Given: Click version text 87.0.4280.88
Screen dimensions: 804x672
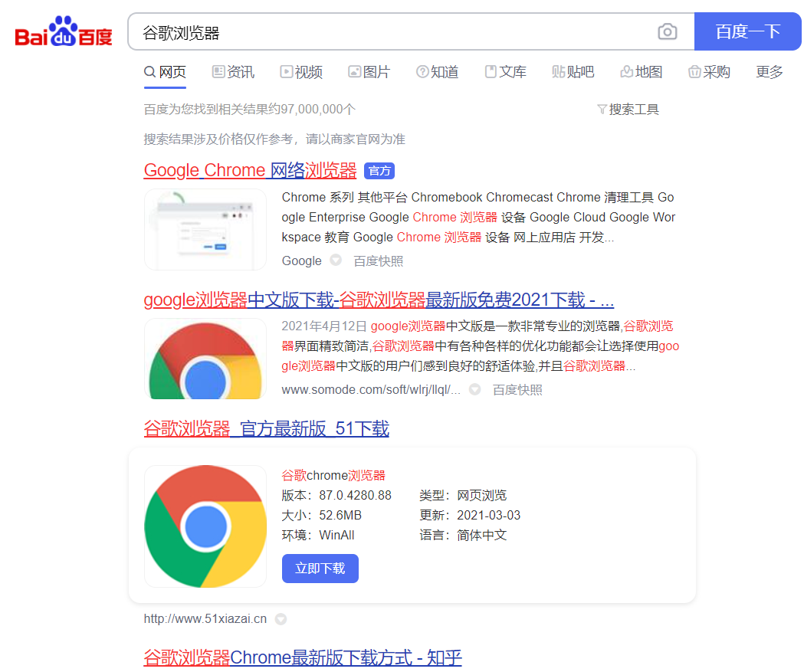Looking at the screenshot, I should click(x=355, y=496).
